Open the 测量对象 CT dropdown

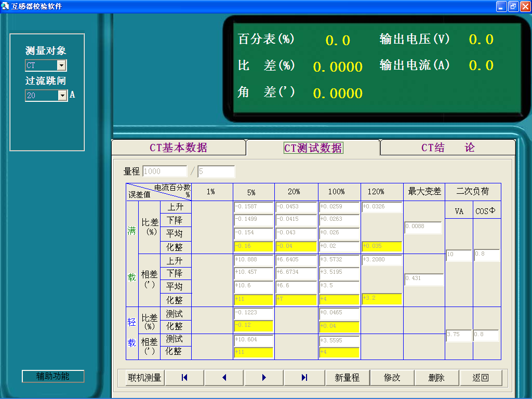point(61,65)
